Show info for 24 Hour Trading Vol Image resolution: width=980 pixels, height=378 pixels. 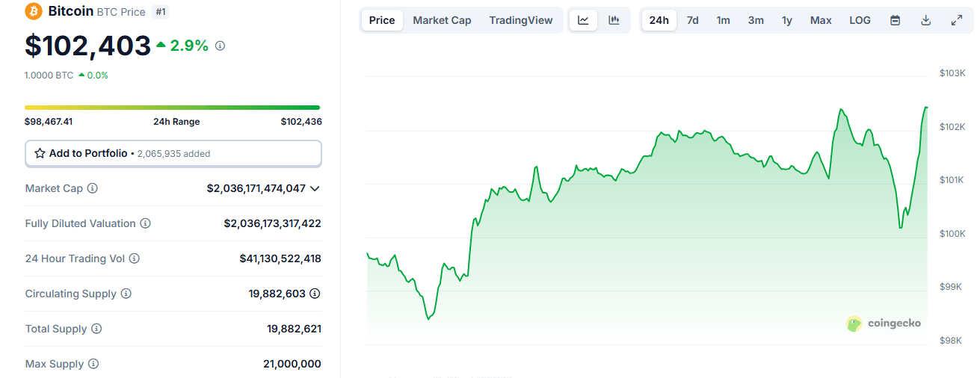tap(135, 258)
